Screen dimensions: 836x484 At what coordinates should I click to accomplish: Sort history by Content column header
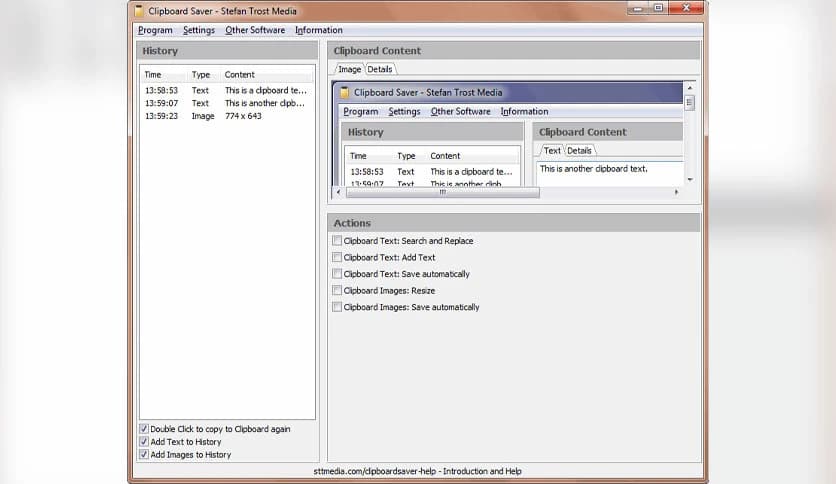pos(267,75)
